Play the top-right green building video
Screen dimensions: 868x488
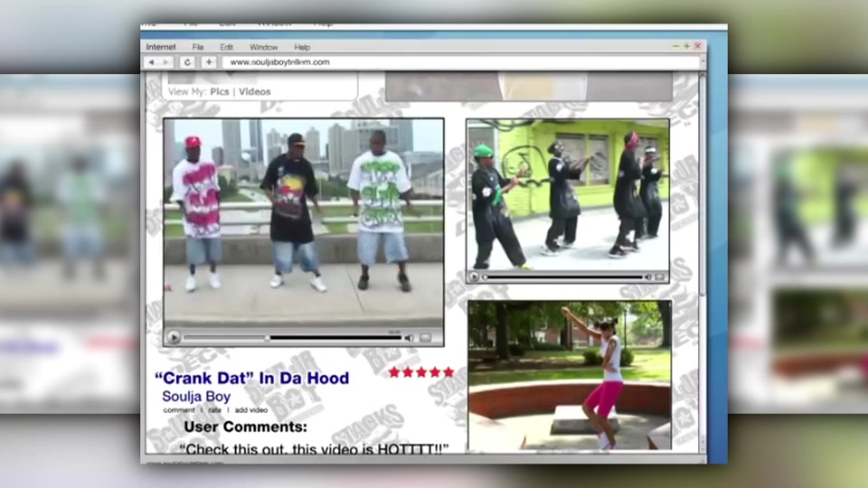[475, 277]
